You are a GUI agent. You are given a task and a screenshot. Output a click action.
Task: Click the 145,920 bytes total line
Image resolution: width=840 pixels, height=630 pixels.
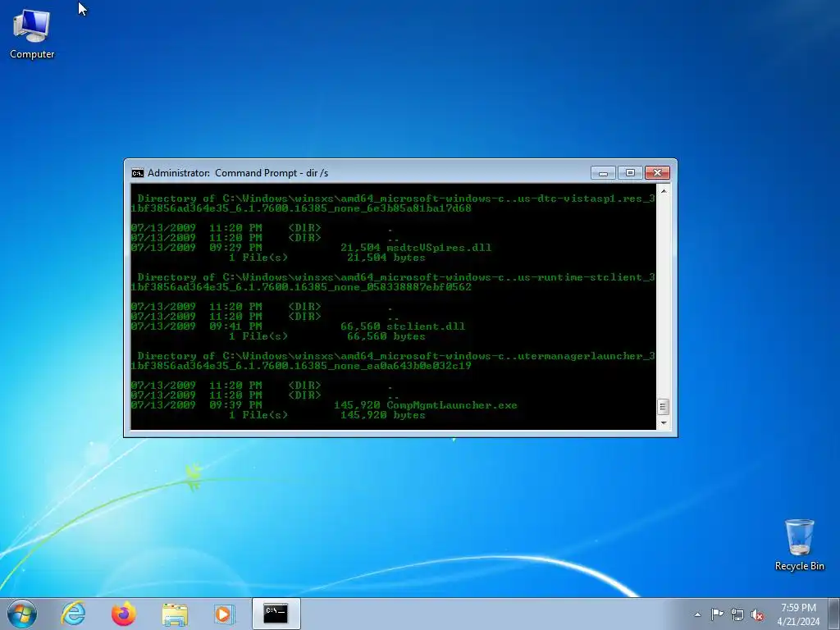pos(326,415)
